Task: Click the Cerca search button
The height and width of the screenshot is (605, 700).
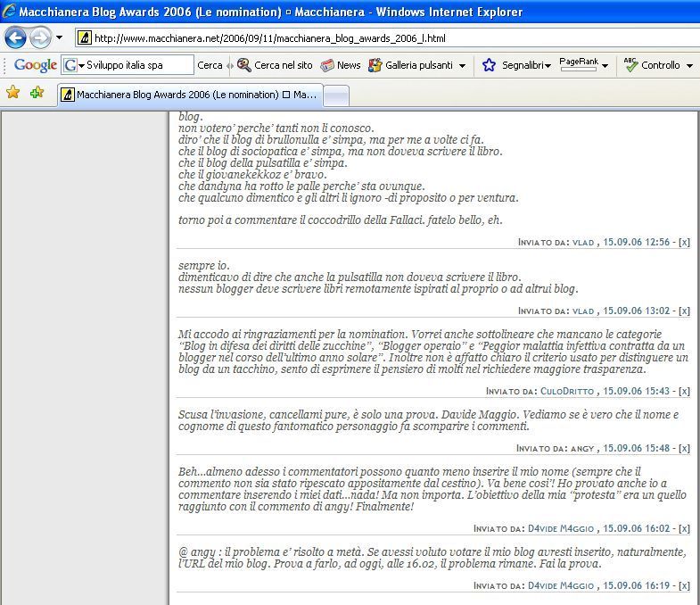Action: coord(210,65)
